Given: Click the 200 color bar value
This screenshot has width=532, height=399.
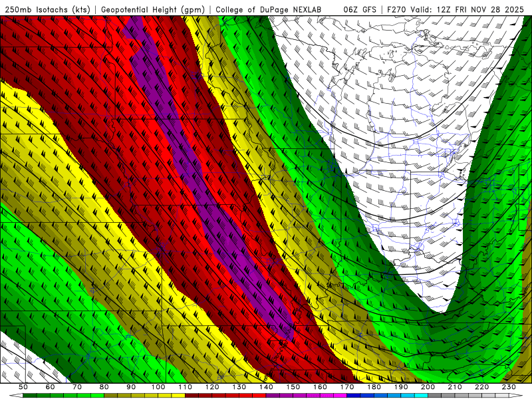Looking at the screenshot, I should (428, 387).
